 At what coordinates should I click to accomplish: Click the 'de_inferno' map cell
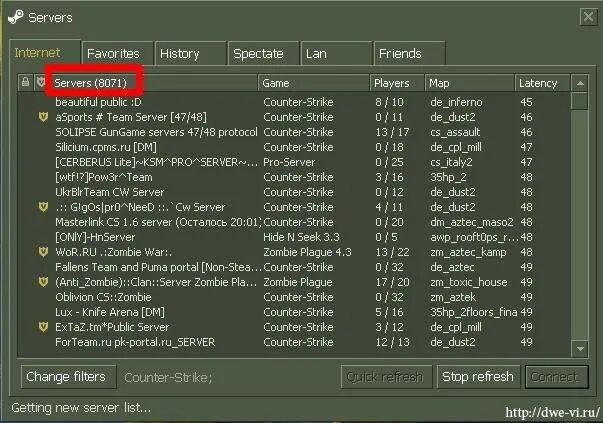456,102
